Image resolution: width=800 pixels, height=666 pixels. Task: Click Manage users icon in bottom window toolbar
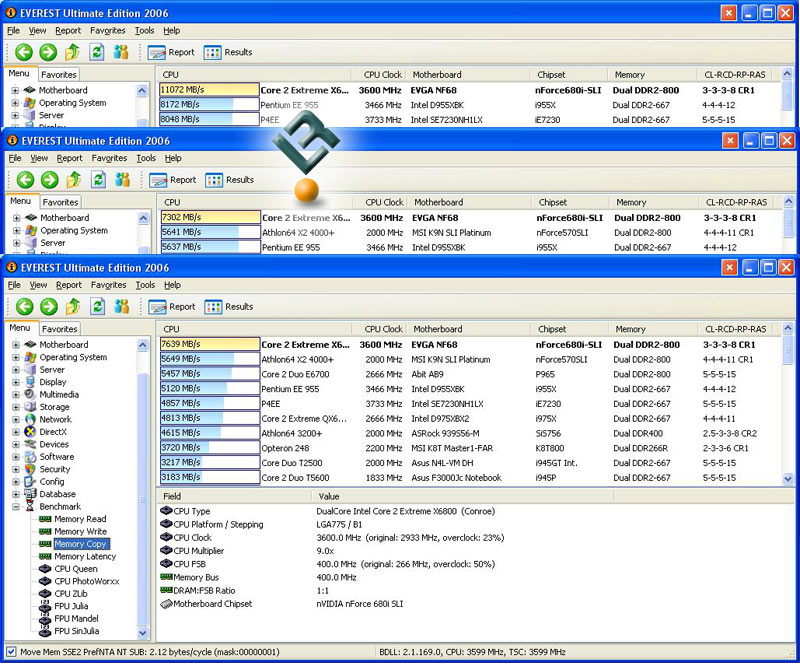pyautogui.click(x=121, y=306)
